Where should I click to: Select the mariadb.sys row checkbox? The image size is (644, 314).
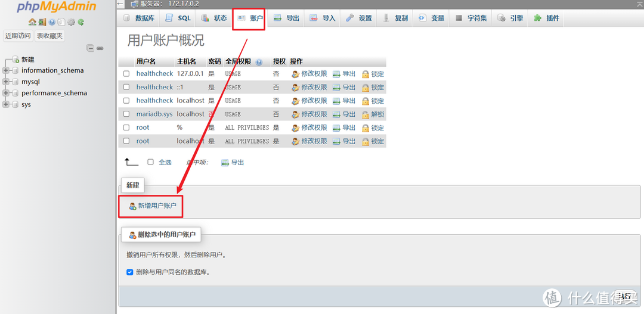(x=126, y=114)
